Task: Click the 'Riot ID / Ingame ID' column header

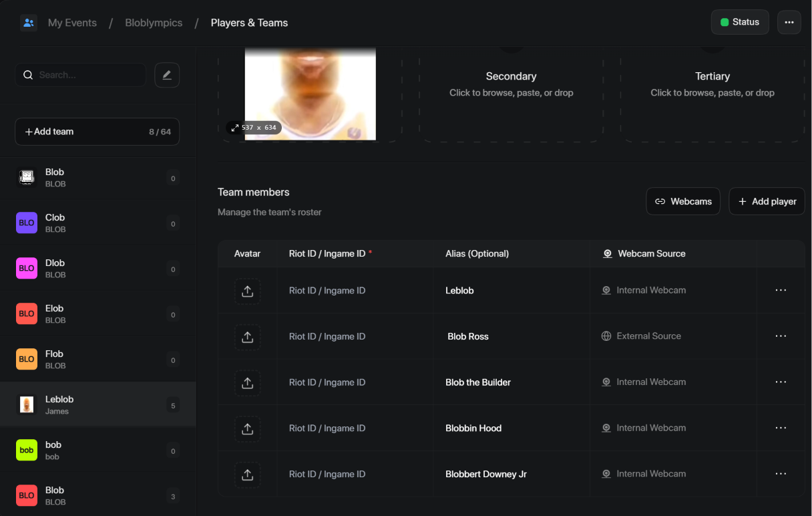Action: [327, 254]
